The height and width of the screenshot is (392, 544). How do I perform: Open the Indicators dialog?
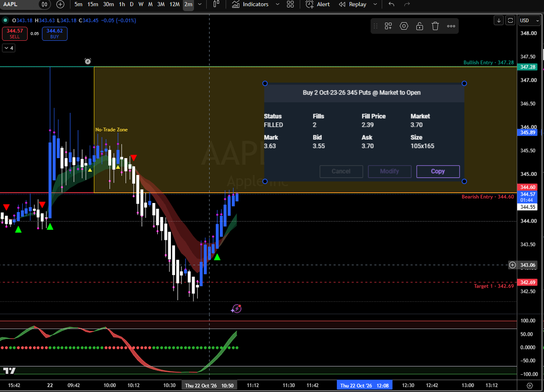250,5
